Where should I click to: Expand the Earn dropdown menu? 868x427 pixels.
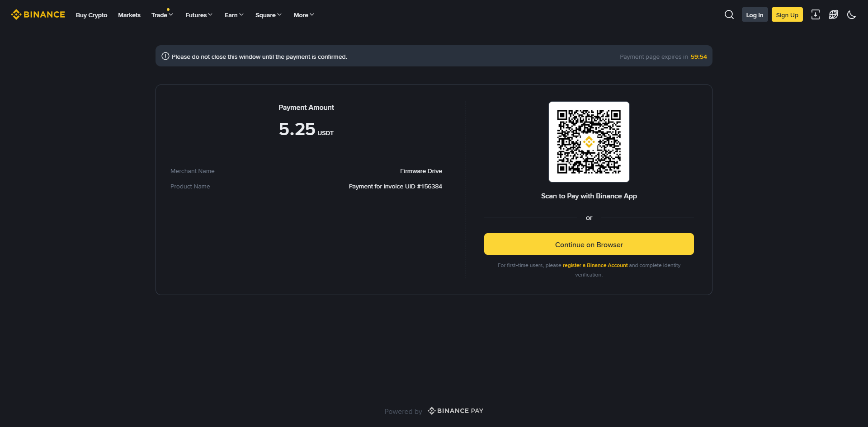click(x=234, y=15)
